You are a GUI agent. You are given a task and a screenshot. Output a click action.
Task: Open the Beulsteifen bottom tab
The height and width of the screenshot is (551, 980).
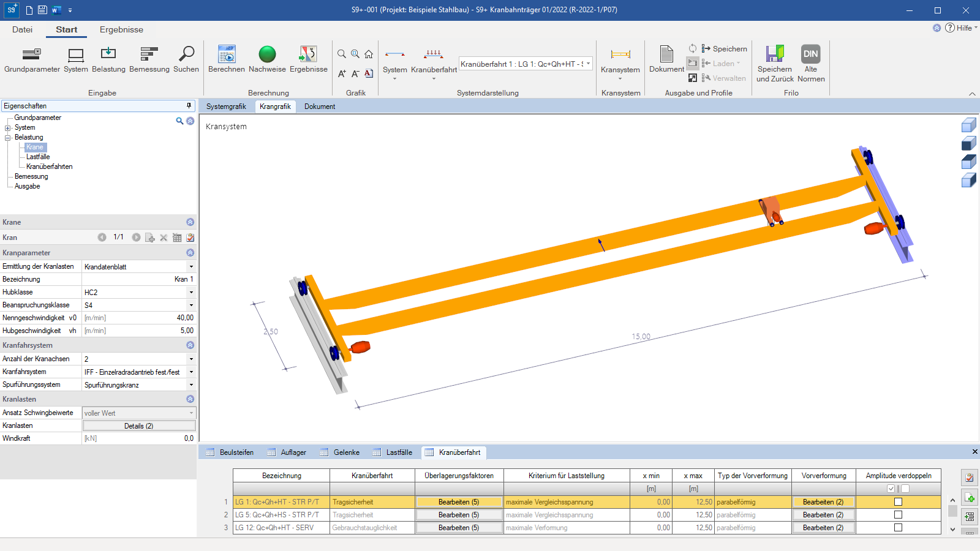230,452
